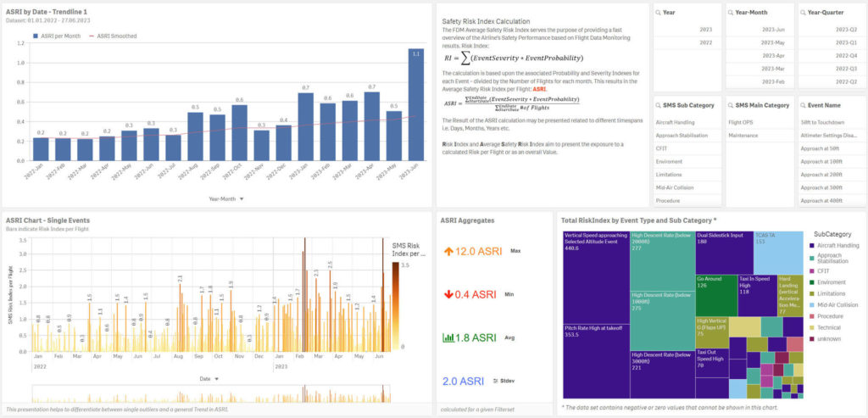
Task: Click the Year-Month filter search icon
Action: 732,13
